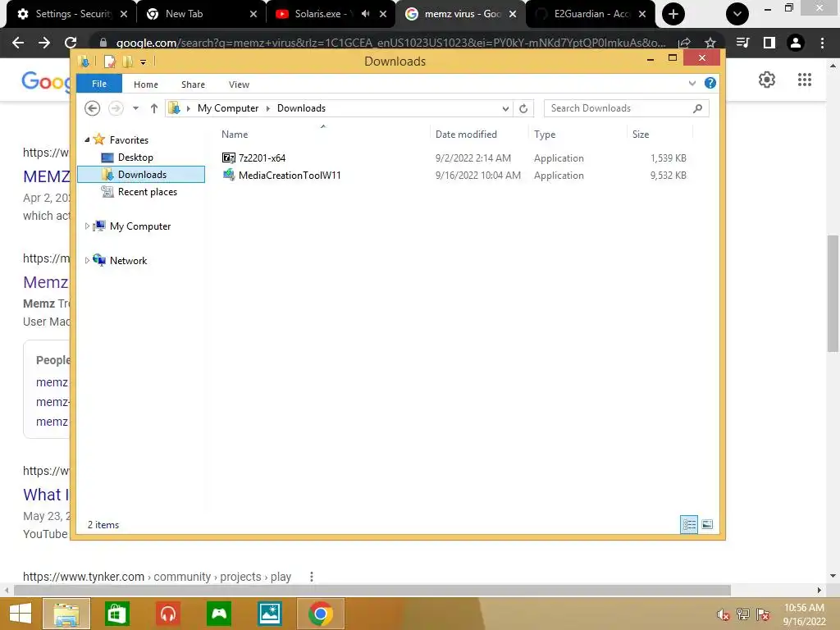The width and height of the screenshot is (840, 630).
Task: Select Desktop under Favorites
Action: (135, 157)
